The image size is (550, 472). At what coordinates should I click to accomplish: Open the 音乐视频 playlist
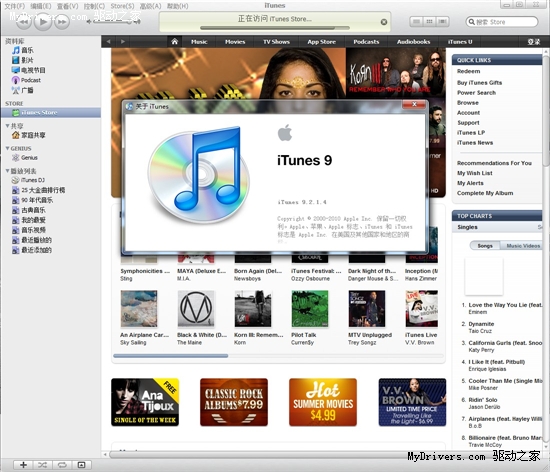pyautogui.click(x=29, y=230)
